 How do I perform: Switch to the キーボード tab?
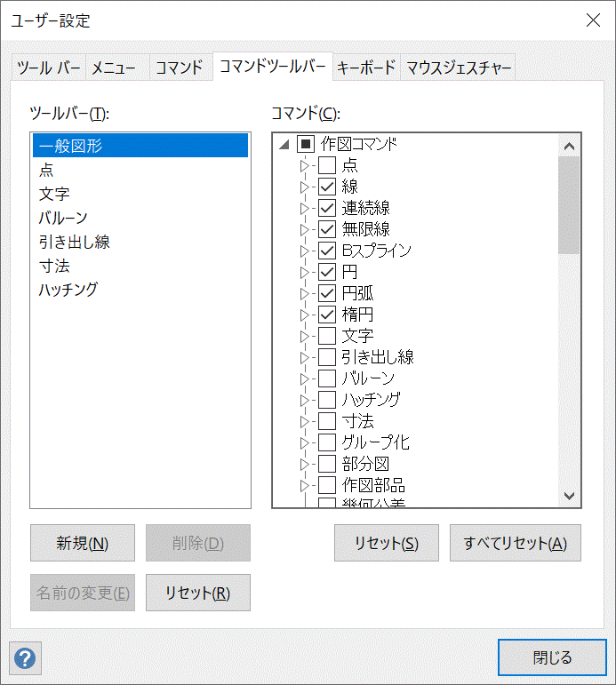365,68
